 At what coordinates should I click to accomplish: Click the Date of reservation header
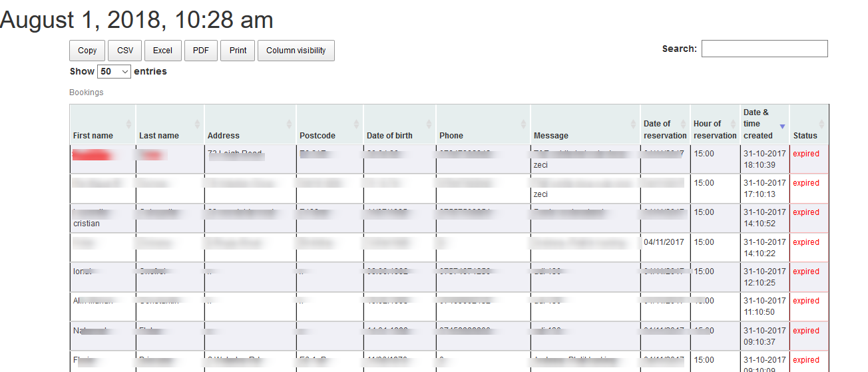[664, 129]
